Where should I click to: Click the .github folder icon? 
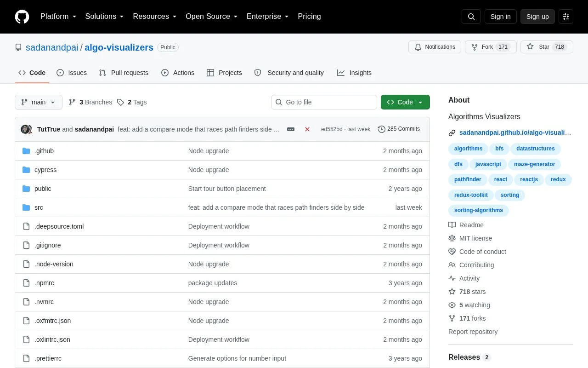click(x=26, y=151)
